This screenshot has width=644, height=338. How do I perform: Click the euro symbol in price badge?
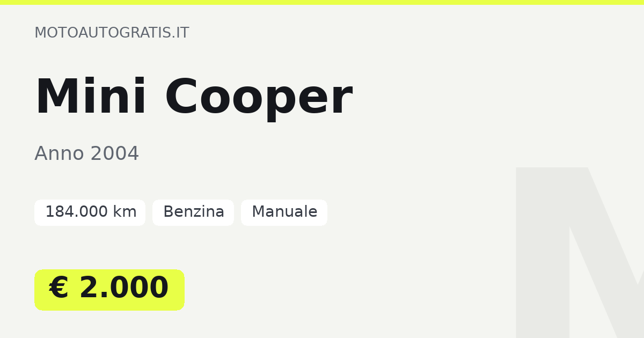[x=59, y=289]
